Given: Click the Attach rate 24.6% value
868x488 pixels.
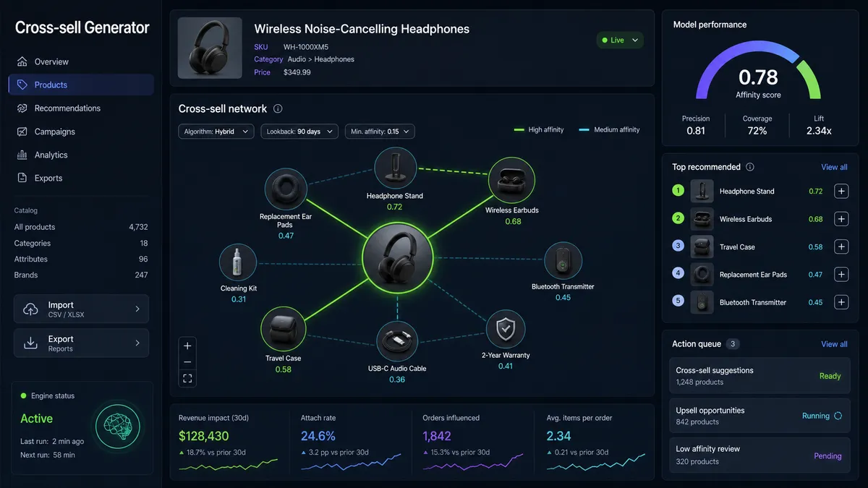Looking at the screenshot, I should coord(318,436).
